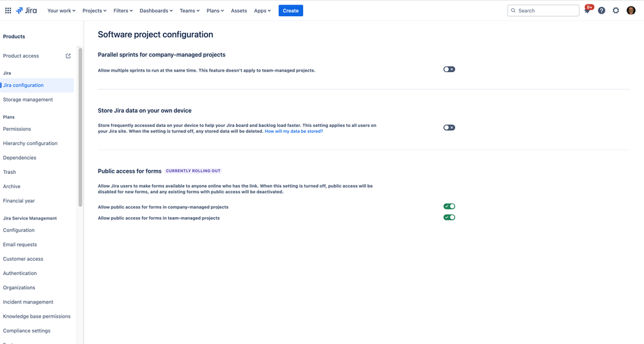
Task: Select Jira configuration in sidebar
Action: (37, 86)
